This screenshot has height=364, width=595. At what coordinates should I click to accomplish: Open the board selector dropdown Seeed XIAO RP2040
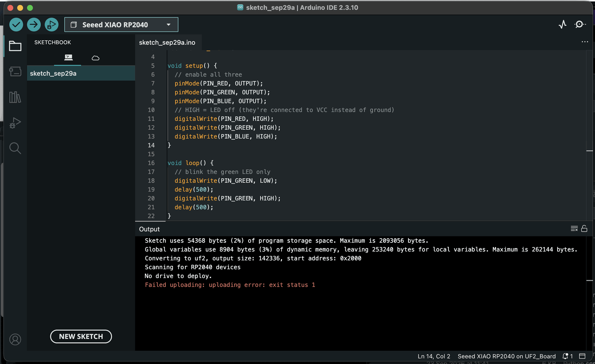click(x=121, y=25)
